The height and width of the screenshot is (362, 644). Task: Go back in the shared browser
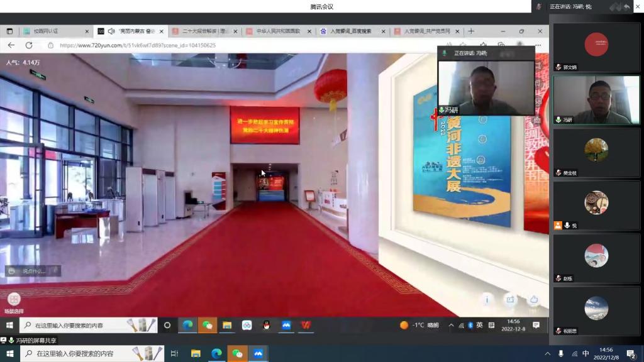[11, 45]
